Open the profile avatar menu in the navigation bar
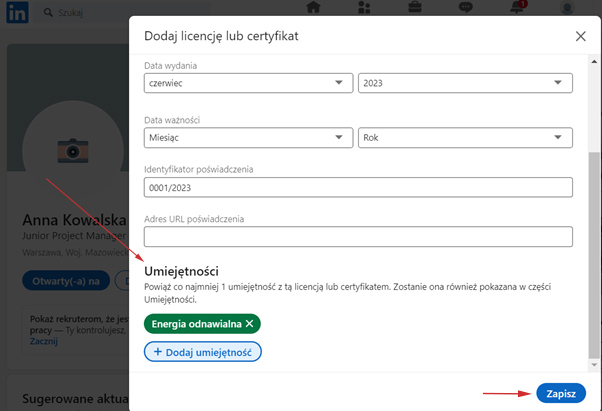 pos(567,8)
